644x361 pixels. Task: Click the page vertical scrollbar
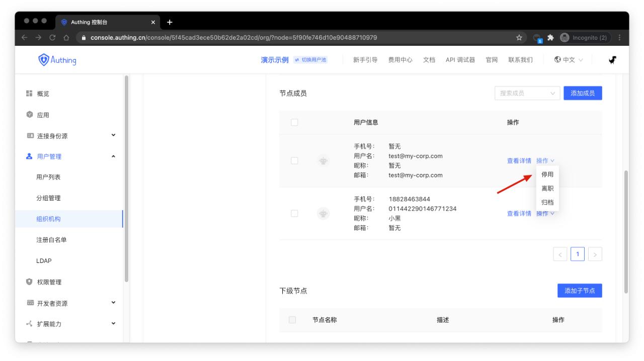click(x=626, y=231)
